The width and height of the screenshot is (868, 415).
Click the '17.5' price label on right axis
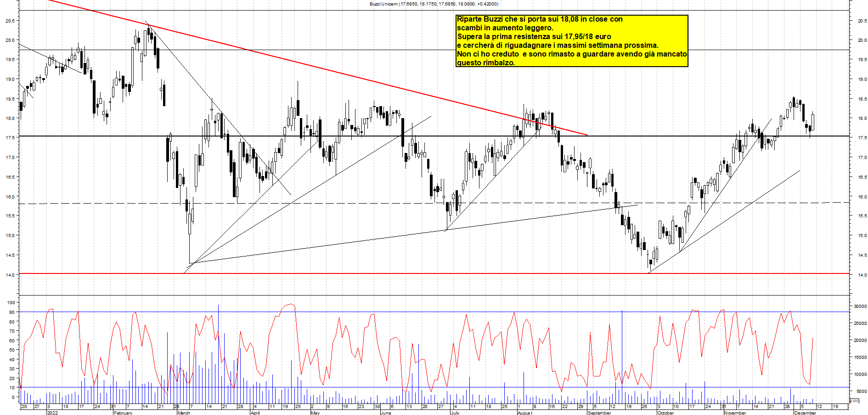pos(862,138)
